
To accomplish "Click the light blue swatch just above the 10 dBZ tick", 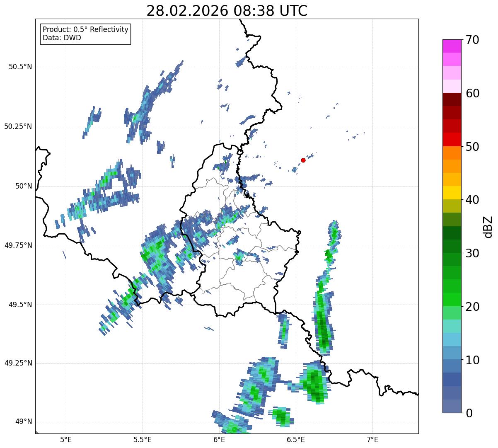I will [x=452, y=353].
